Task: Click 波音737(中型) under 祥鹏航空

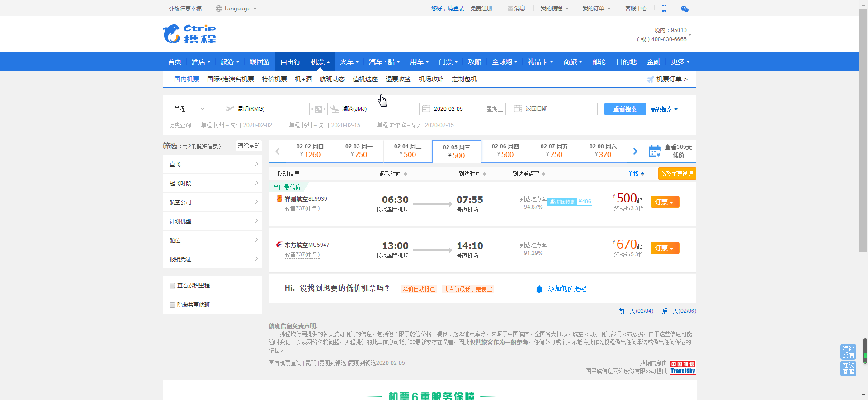Action: [x=302, y=209]
